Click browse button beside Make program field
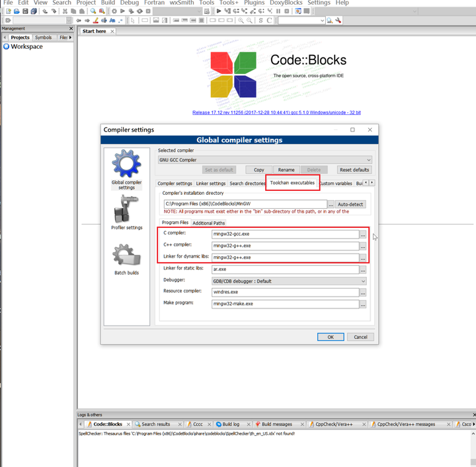476x467 pixels. pos(363,304)
